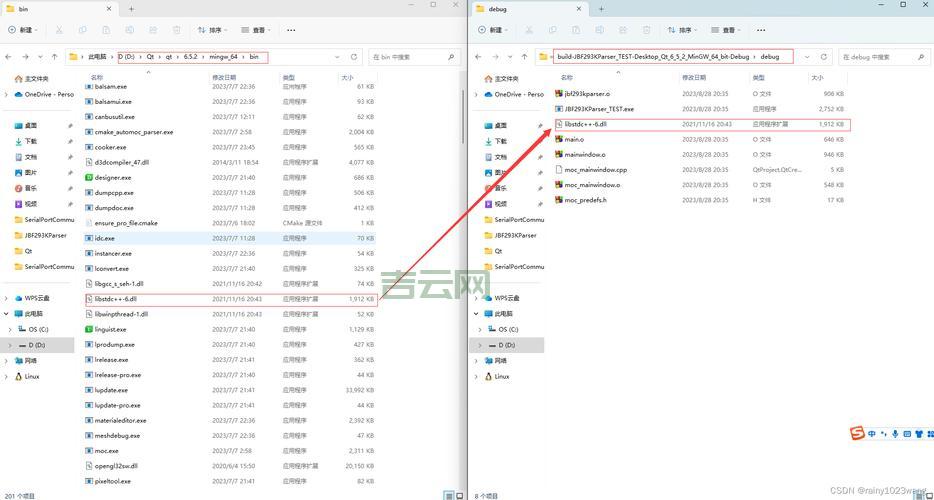Expand WPS cloud drive in the bin window sidebar

[6, 298]
